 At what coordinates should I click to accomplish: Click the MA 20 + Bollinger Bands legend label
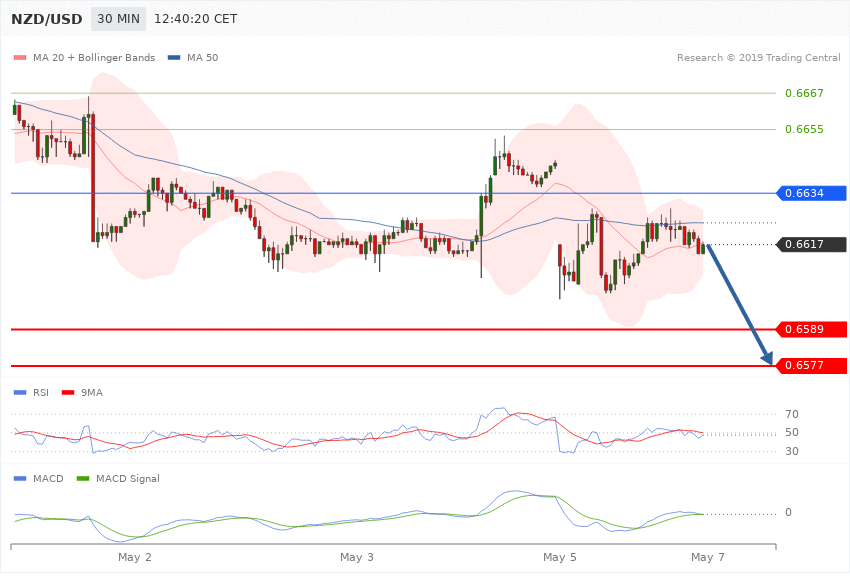[x=94, y=57]
